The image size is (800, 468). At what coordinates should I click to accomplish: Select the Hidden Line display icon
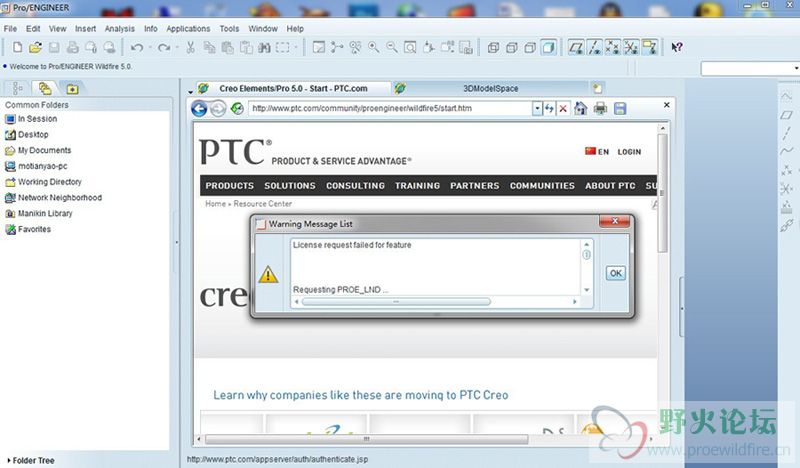(x=511, y=47)
